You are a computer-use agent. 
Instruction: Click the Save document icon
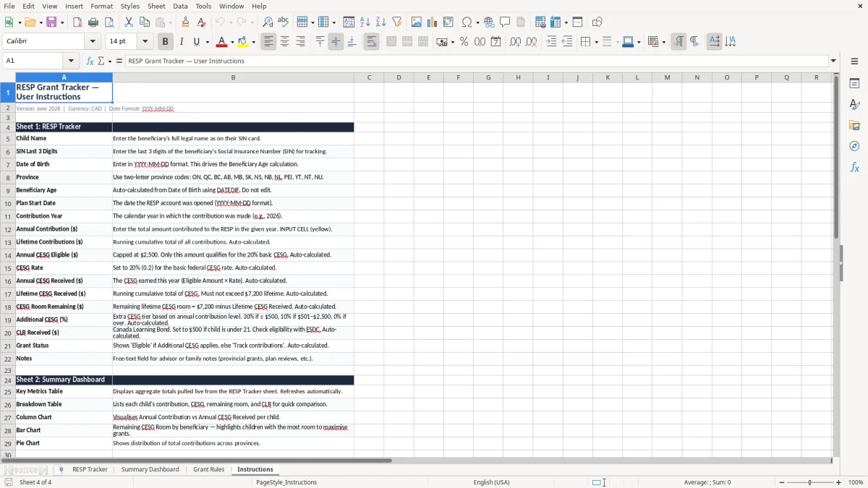pos(51,22)
